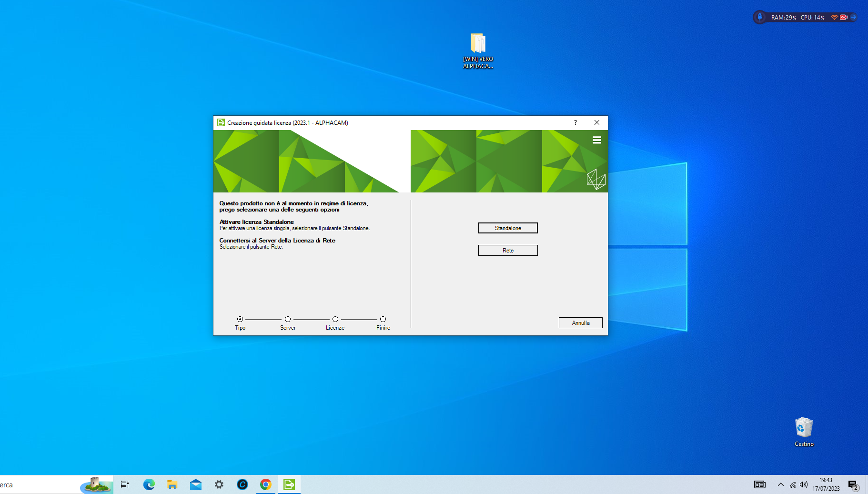Click the news widget icon in the taskbar tray
Screen dimensions: 868x494
pos(760,484)
